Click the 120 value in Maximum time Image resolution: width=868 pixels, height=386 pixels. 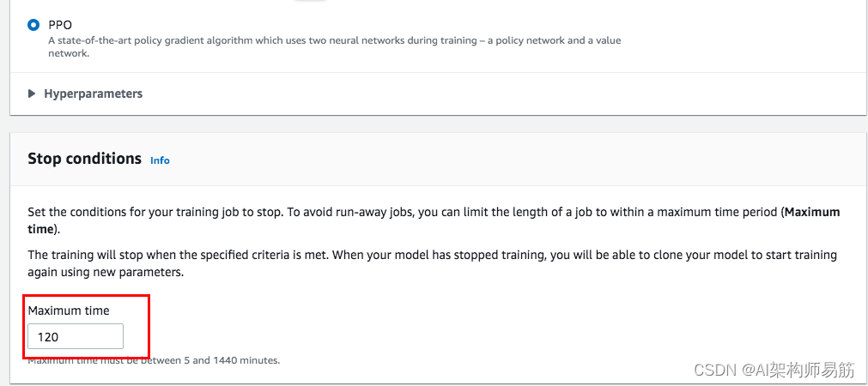(x=48, y=337)
